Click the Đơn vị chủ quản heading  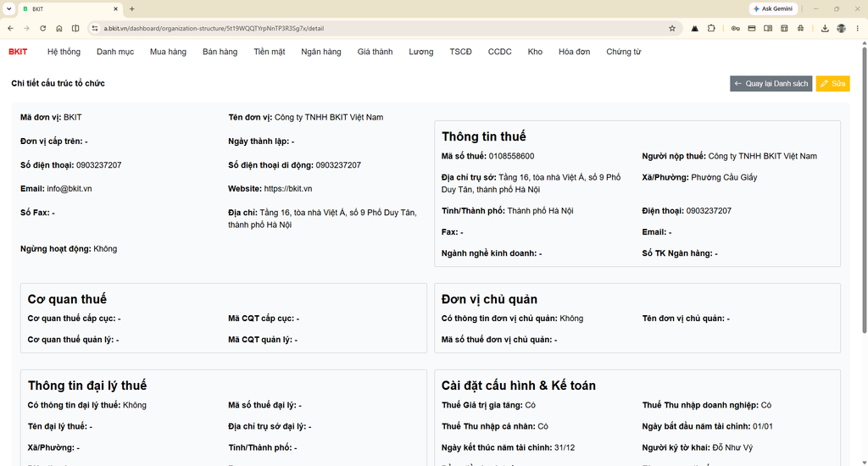[489, 299]
